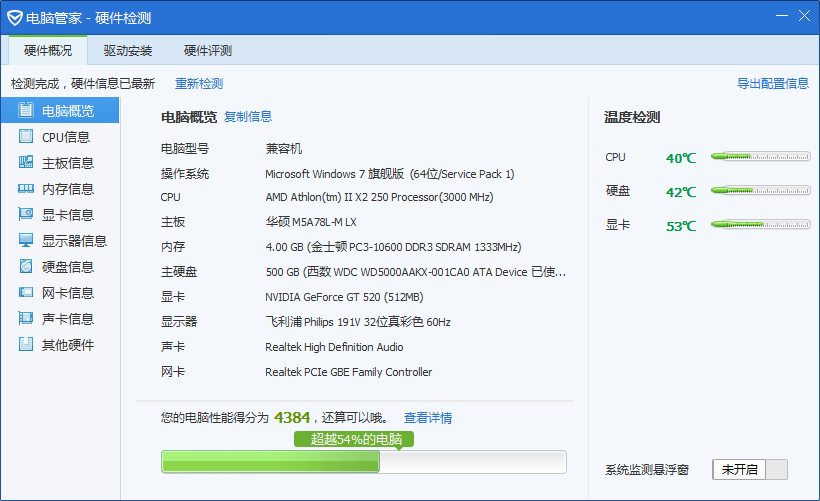Click the CPU信息 chip icon
This screenshot has height=501, width=820.
(x=26, y=136)
